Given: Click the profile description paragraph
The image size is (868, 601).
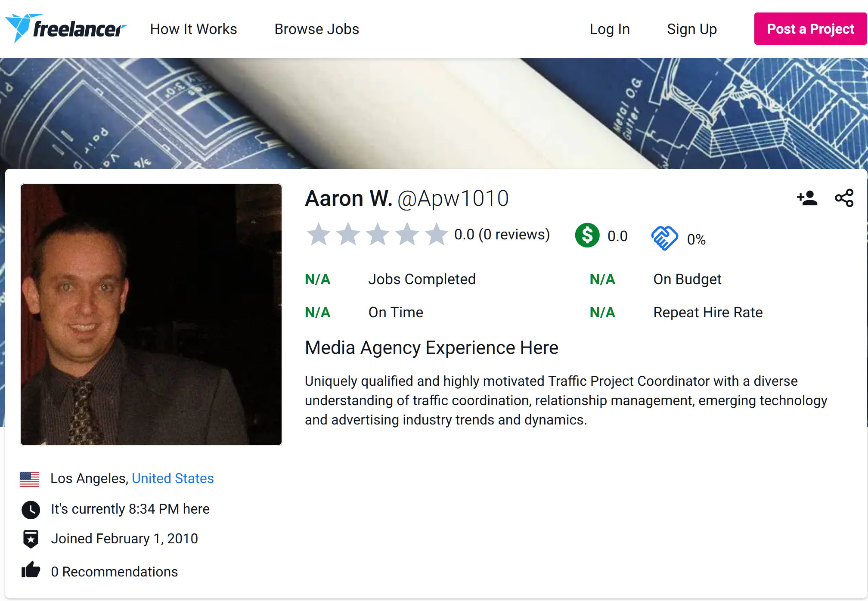Looking at the screenshot, I should [566, 400].
